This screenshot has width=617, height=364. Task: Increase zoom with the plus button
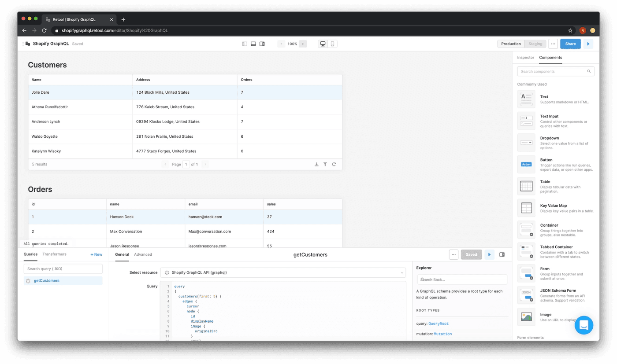click(303, 44)
